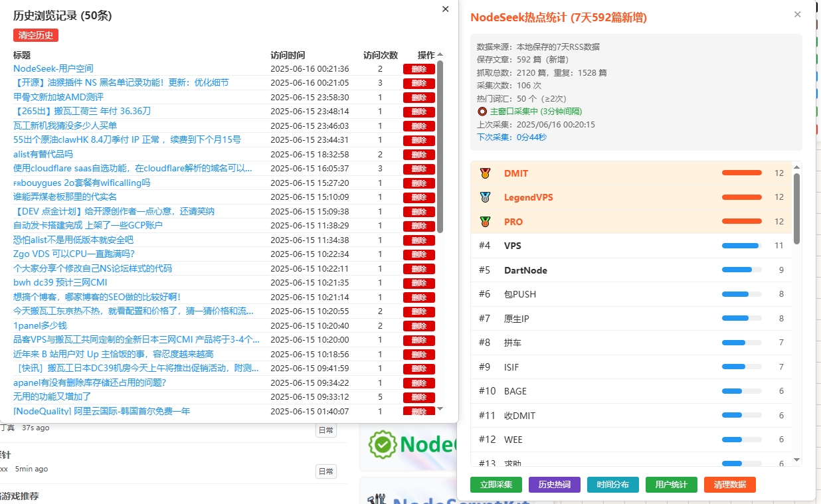The image size is (821, 504).
Task: Open the 历史热词 view
Action: tap(554, 485)
